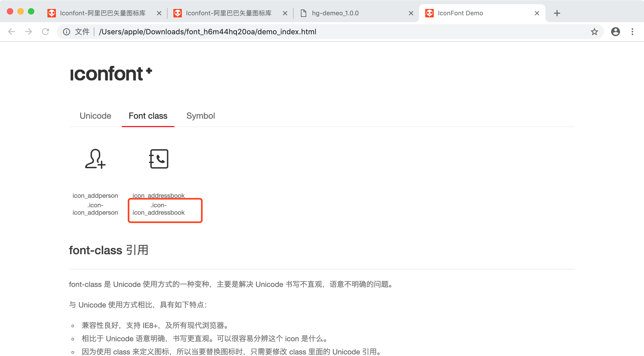The height and width of the screenshot is (356, 644).
Task: Open Chrome three-dot menu
Action: [x=632, y=32]
